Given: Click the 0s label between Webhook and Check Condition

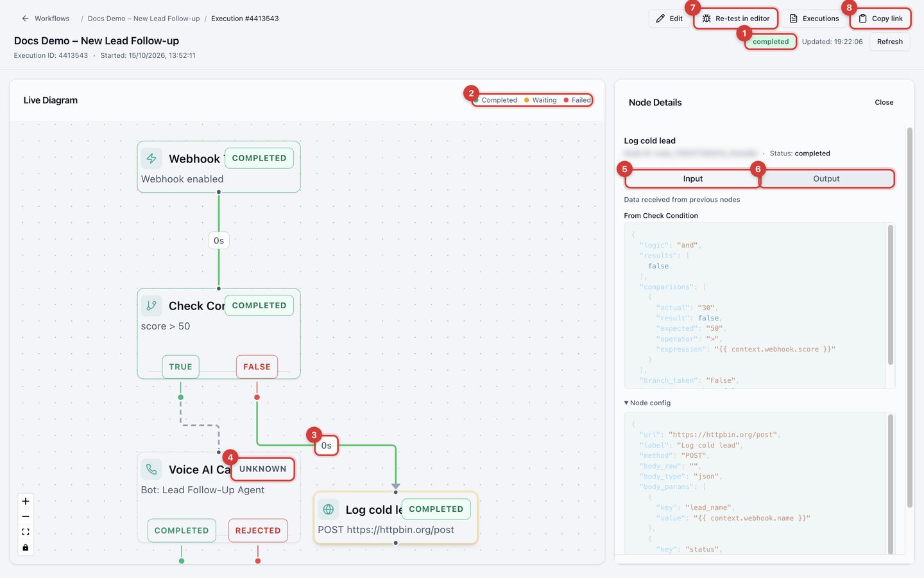Looking at the screenshot, I should coord(219,241).
